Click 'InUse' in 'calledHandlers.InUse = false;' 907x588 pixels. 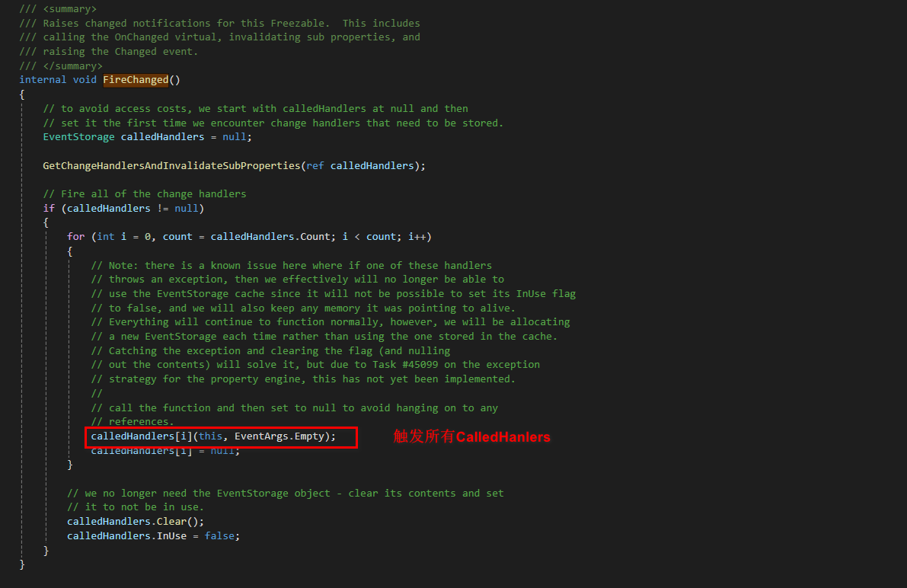point(172,536)
